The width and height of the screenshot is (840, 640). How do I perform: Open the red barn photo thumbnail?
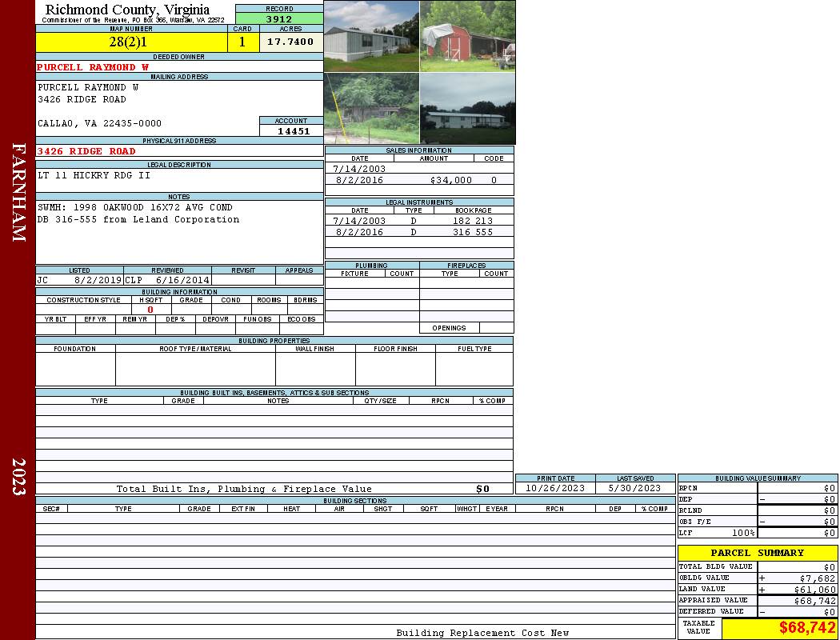pos(468,36)
